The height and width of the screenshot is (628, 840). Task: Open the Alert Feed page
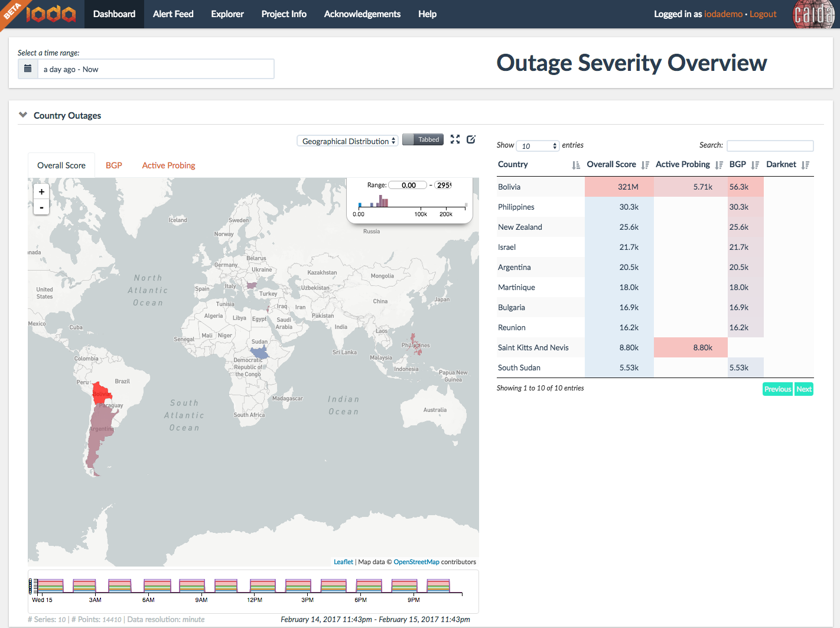tap(173, 14)
